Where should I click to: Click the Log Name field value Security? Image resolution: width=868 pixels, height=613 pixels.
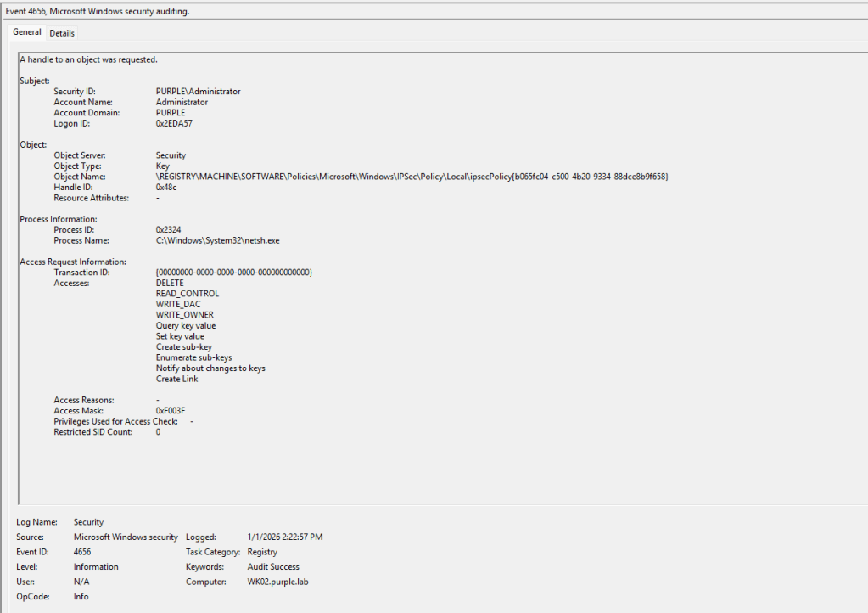pyautogui.click(x=88, y=522)
